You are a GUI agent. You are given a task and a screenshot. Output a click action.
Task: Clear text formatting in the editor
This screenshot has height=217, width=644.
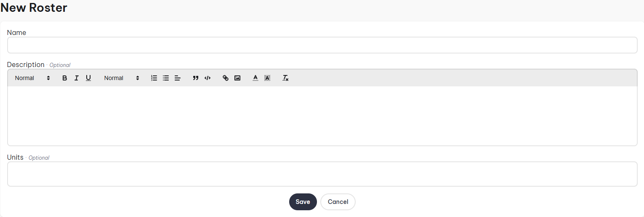tap(285, 78)
